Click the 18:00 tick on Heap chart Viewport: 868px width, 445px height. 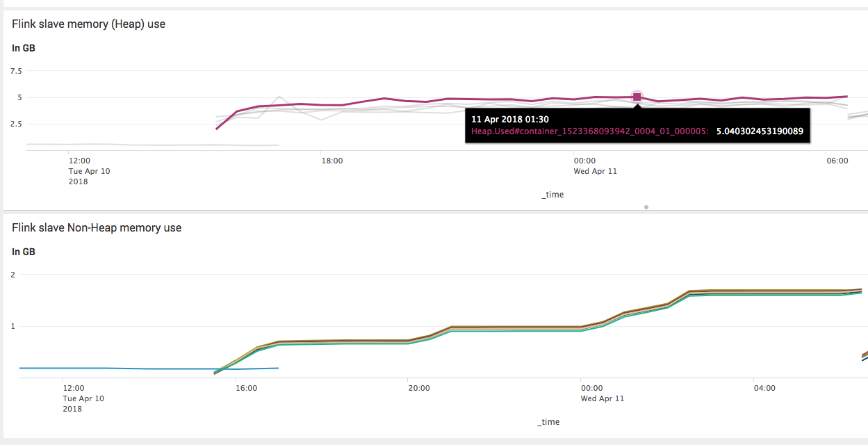331,161
